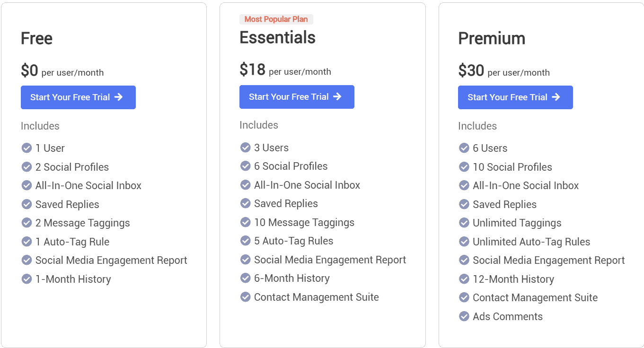The image size is (644, 348).
Task: Start a free trial on the Essentials plan
Action: click(297, 96)
